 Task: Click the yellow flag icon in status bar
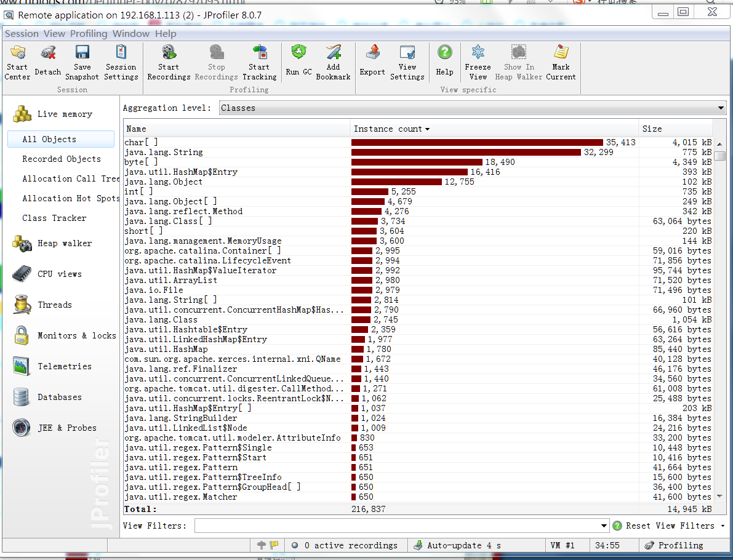(274, 545)
